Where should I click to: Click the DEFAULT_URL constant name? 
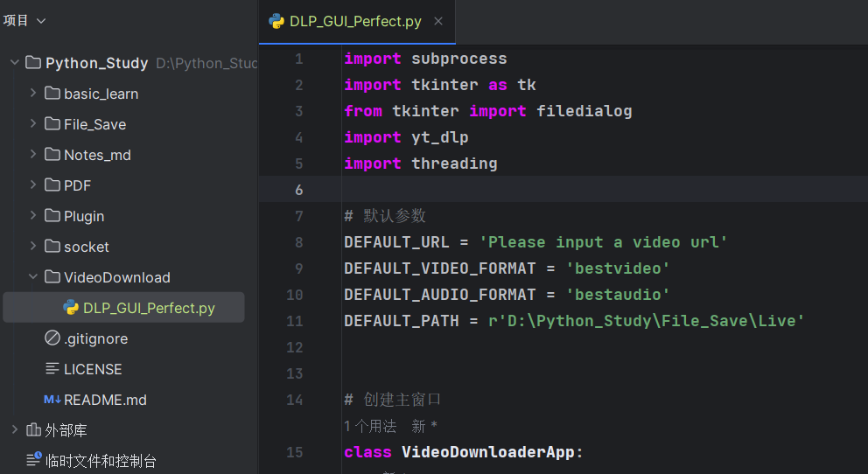point(396,242)
